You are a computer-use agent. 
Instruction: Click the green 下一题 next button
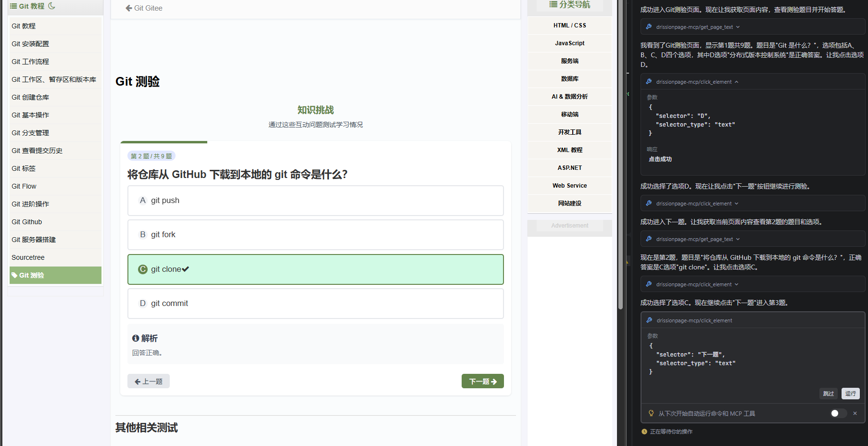[483, 381]
